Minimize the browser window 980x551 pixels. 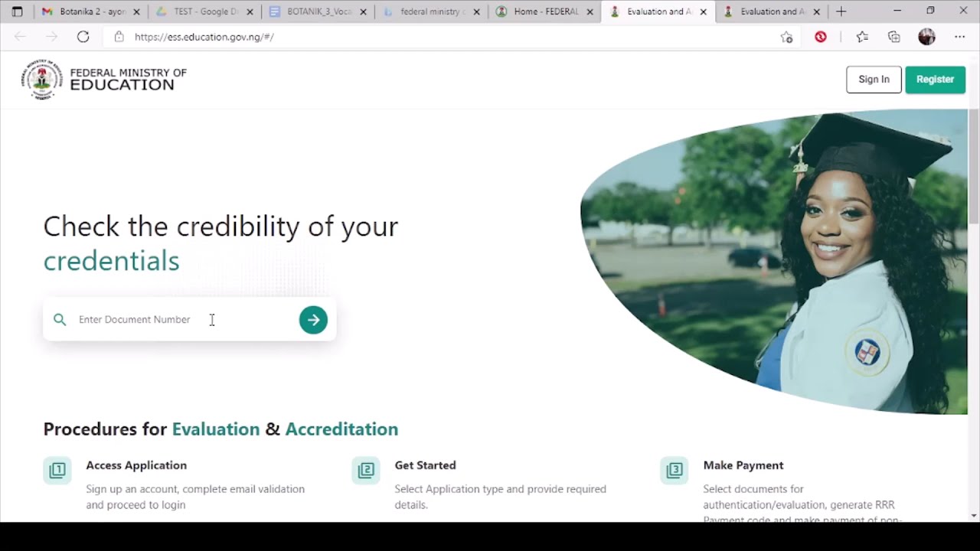click(897, 11)
